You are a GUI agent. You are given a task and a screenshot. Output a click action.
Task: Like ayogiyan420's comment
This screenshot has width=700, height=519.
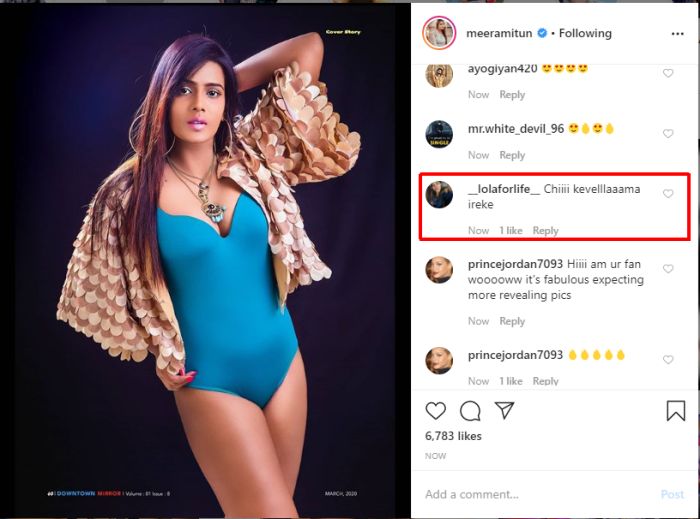(668, 73)
